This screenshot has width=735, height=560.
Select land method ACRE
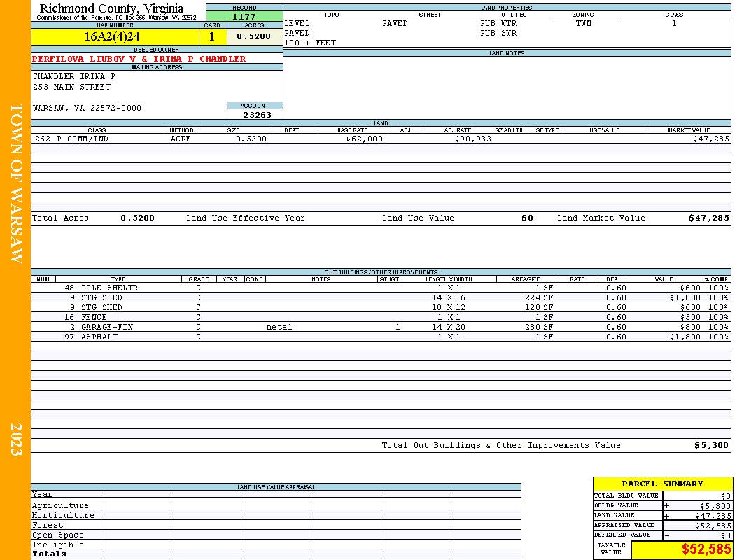coord(181,139)
